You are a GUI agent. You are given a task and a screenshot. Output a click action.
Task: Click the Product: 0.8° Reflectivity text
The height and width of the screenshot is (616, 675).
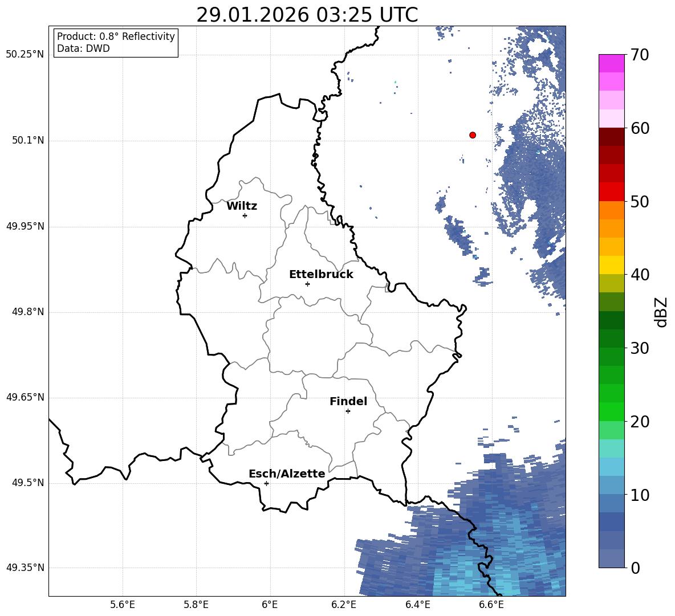116,36
